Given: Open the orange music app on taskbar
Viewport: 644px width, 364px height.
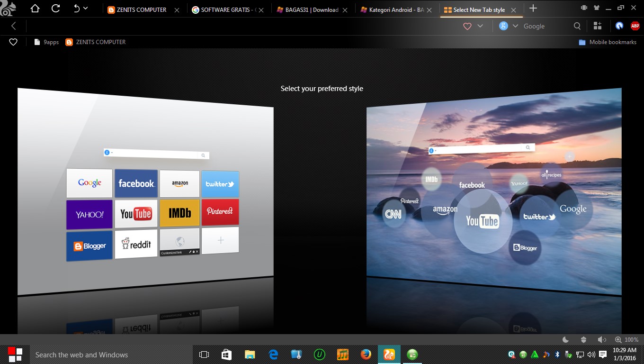Looking at the screenshot, I should coord(342,355).
